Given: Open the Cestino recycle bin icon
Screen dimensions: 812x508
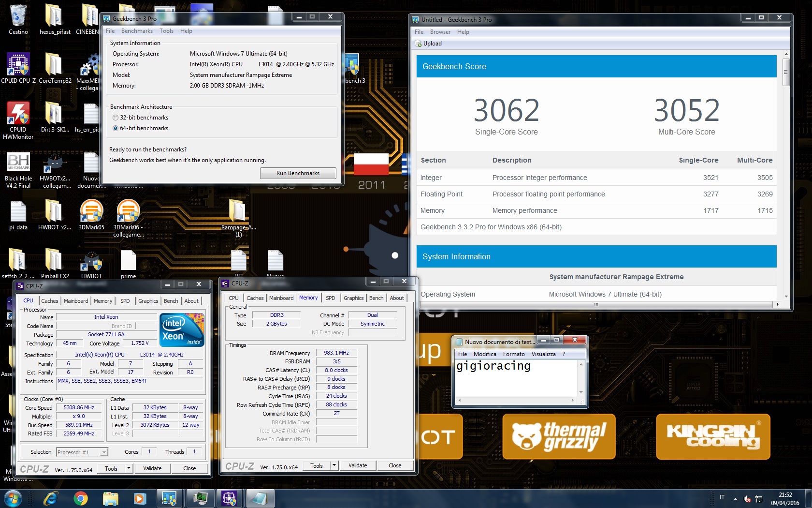Looking at the screenshot, I should pyautogui.click(x=18, y=19).
